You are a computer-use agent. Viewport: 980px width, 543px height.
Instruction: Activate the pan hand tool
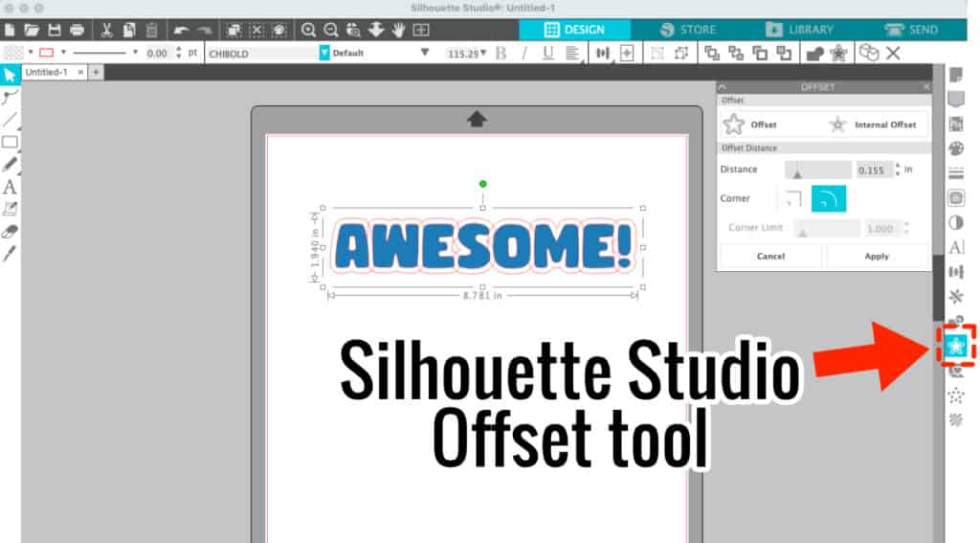tap(399, 30)
